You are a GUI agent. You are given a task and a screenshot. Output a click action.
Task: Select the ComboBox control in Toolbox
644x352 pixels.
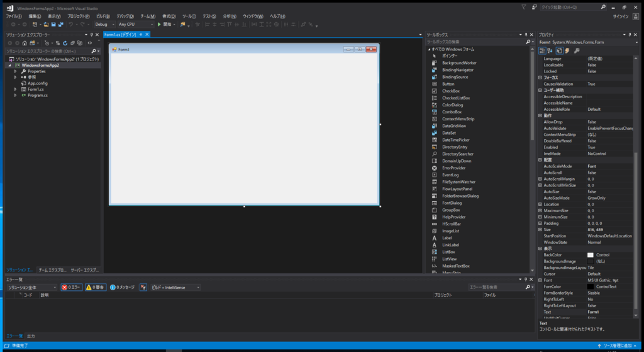tap(452, 112)
